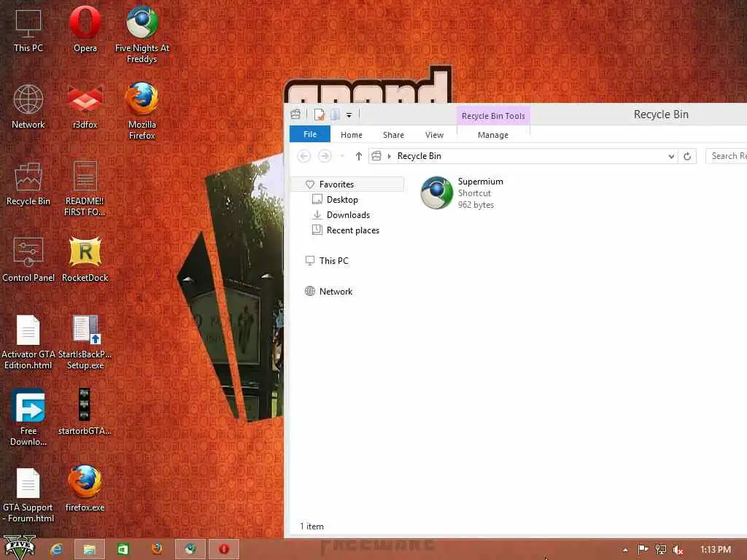The height and width of the screenshot is (560, 747).
Task: Launch RocketDock desktop shortcut
Action: tap(85, 260)
